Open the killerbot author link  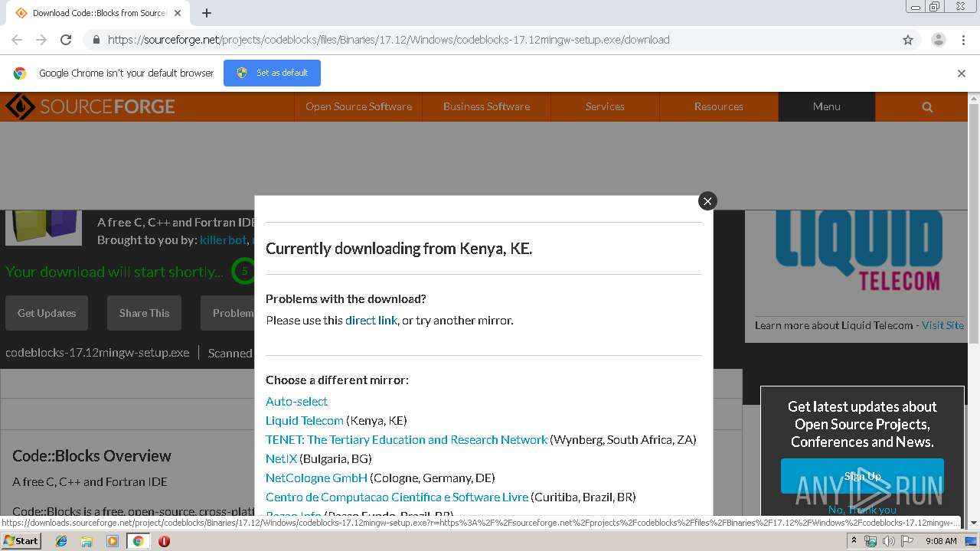click(x=223, y=240)
